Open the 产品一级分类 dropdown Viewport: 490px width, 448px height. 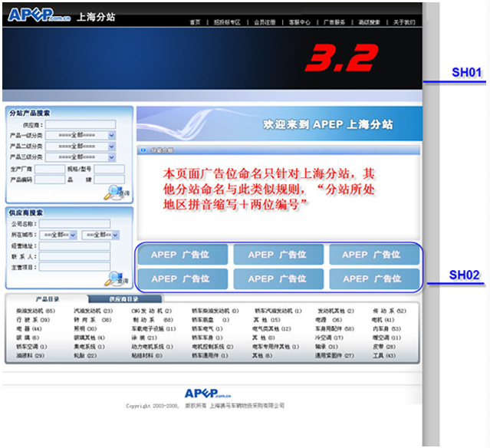81,135
